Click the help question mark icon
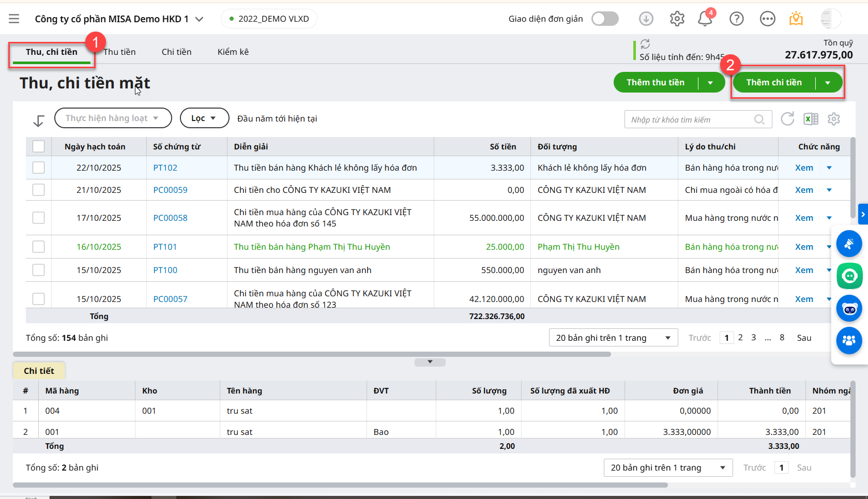Screen dimensions: 868x499 [736, 19]
